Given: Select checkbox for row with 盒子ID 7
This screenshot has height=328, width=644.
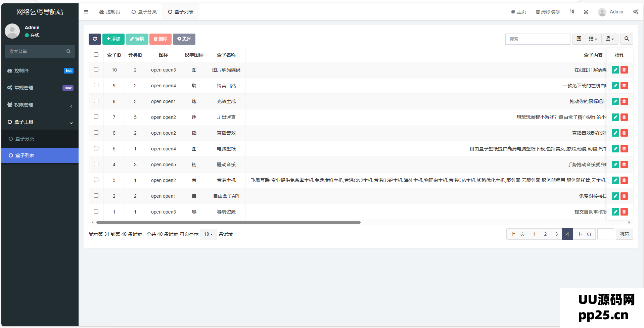Looking at the screenshot, I should [96, 117].
